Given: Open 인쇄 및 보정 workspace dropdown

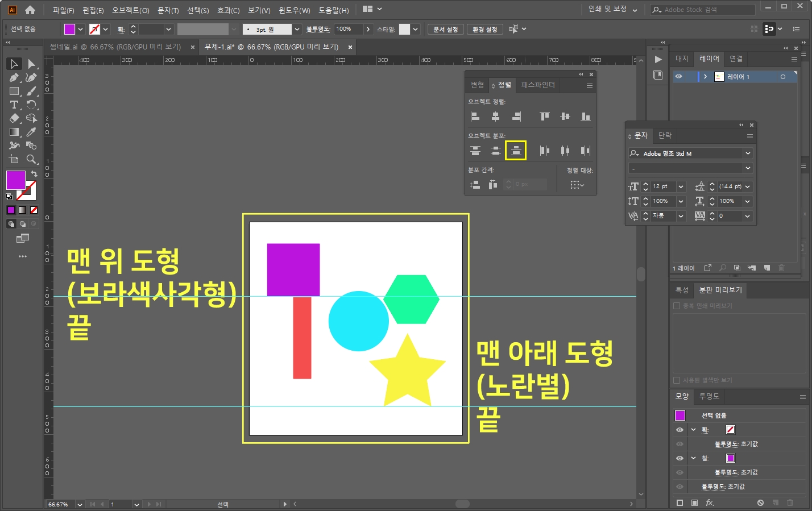Looking at the screenshot, I should point(612,9).
